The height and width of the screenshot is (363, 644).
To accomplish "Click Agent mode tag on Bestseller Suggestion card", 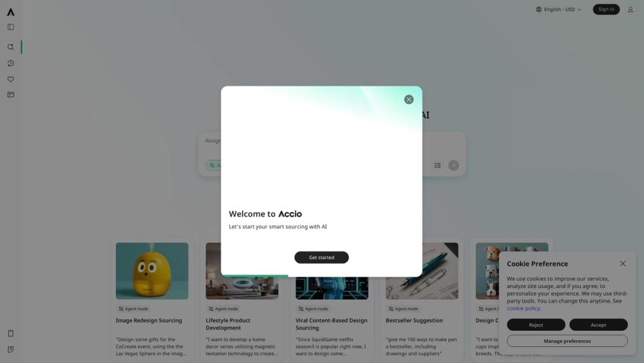I will click(x=403, y=309).
